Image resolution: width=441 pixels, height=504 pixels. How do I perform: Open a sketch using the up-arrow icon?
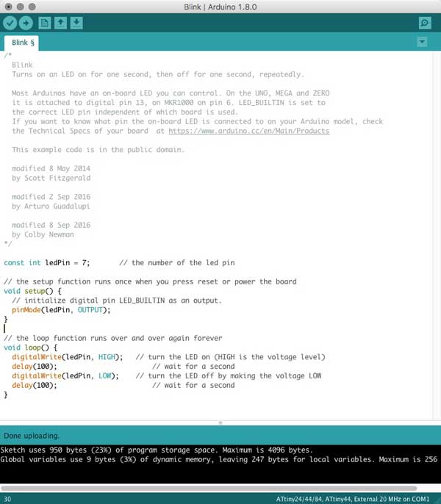click(x=60, y=24)
